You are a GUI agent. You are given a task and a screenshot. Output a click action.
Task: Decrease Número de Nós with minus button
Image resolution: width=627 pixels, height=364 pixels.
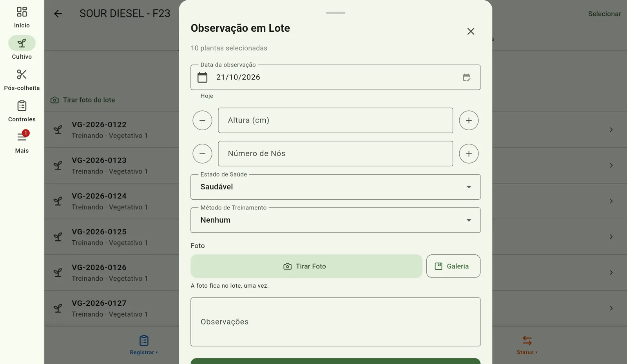202,153
